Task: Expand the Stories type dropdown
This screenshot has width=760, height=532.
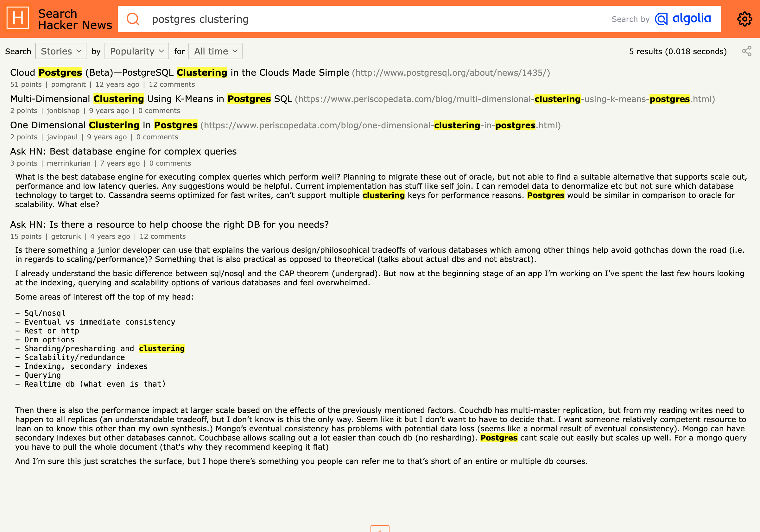Action: coord(61,51)
